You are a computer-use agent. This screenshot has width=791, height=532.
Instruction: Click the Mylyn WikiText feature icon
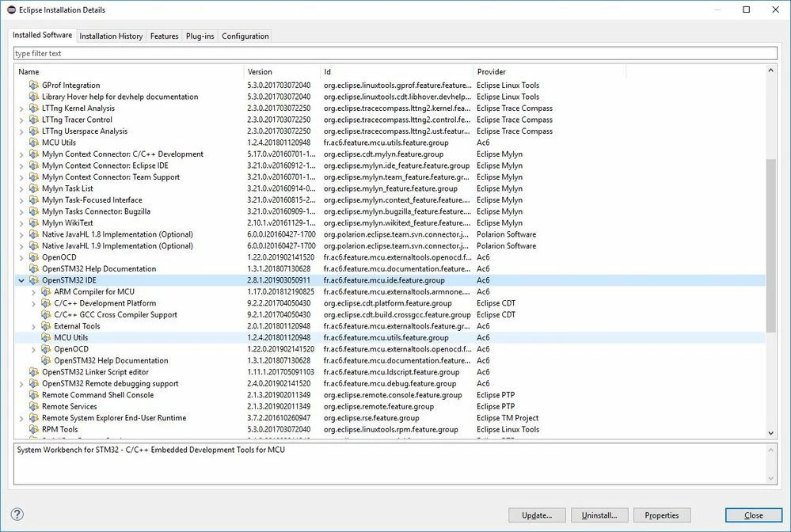(34, 223)
